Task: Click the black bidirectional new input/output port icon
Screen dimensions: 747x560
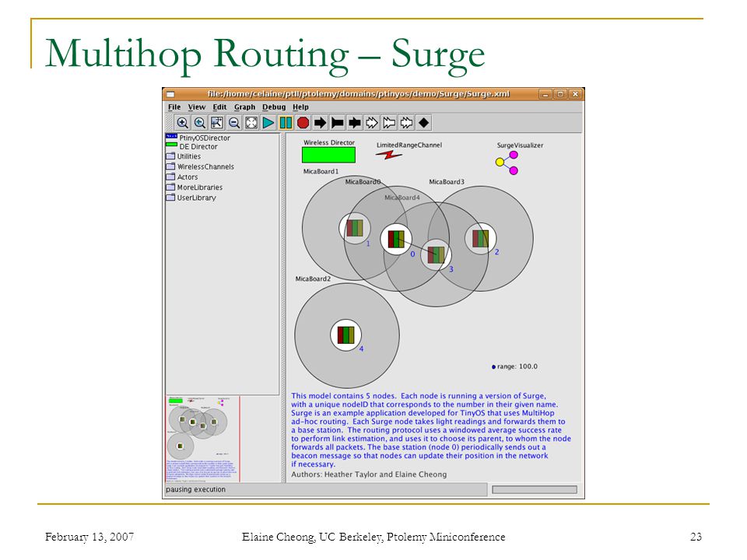Action: click(x=355, y=123)
